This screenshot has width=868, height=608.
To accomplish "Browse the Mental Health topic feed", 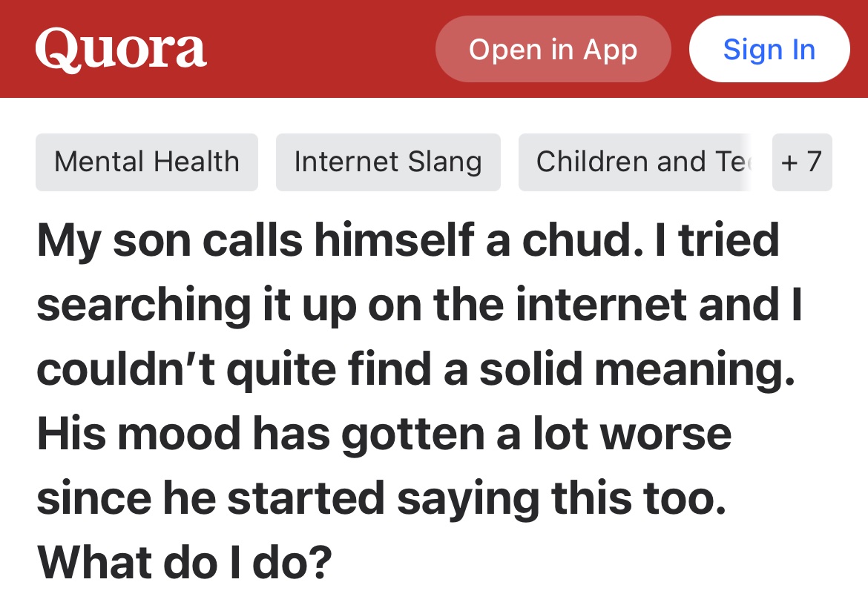I will click(x=146, y=162).
